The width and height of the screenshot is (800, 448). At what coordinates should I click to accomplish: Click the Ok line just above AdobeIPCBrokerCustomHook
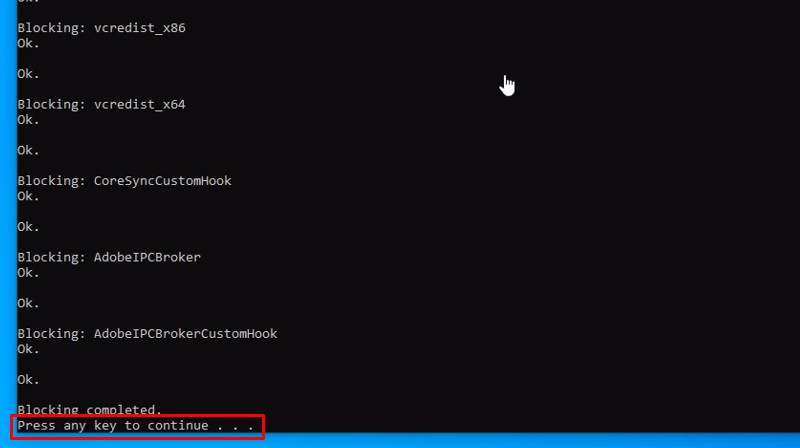coord(28,303)
